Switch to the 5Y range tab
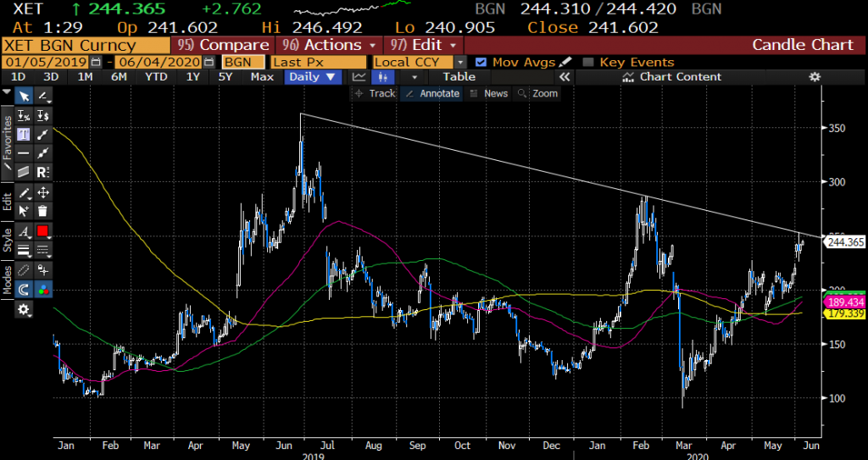This screenshot has width=868, height=460. [x=225, y=77]
